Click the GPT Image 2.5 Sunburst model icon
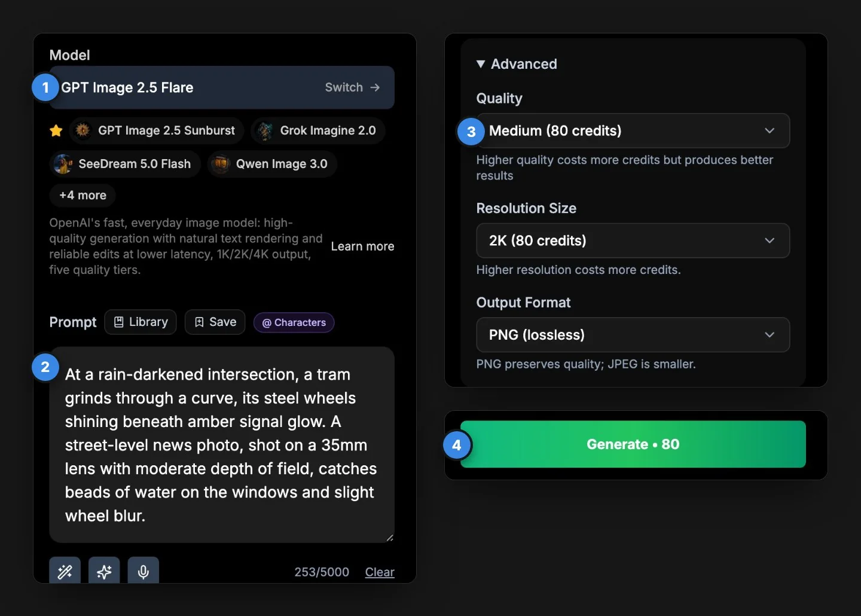The height and width of the screenshot is (616, 861). coord(83,130)
